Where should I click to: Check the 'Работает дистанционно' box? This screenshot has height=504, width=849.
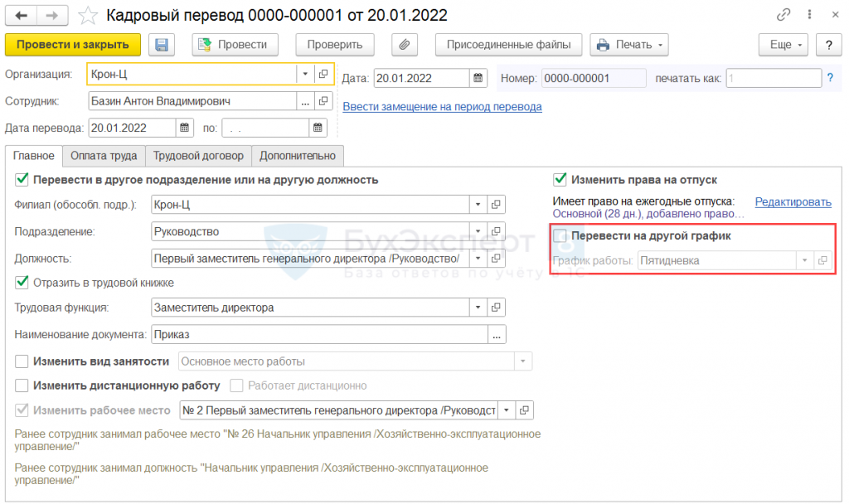pyautogui.click(x=236, y=385)
